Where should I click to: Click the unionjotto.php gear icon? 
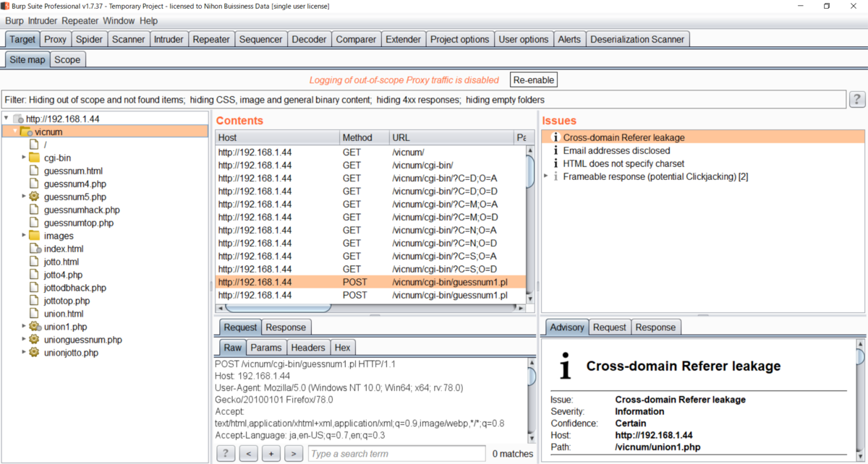tap(34, 353)
